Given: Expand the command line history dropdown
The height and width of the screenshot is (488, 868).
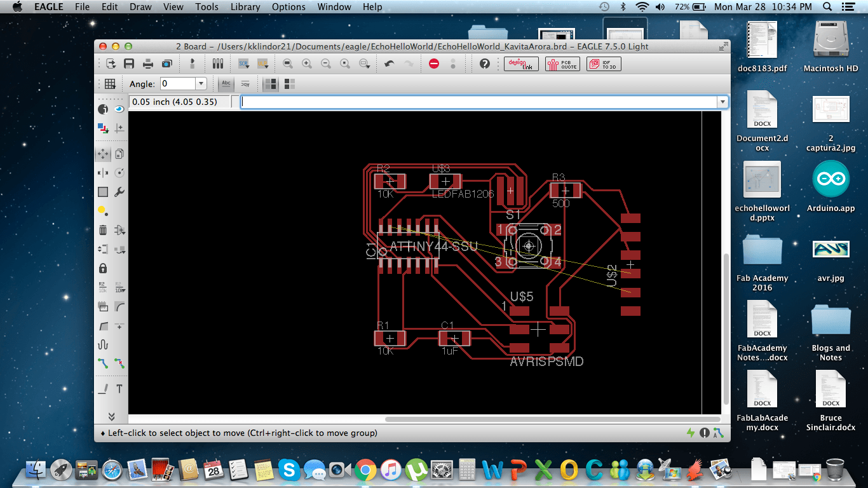Looking at the screenshot, I should [722, 102].
